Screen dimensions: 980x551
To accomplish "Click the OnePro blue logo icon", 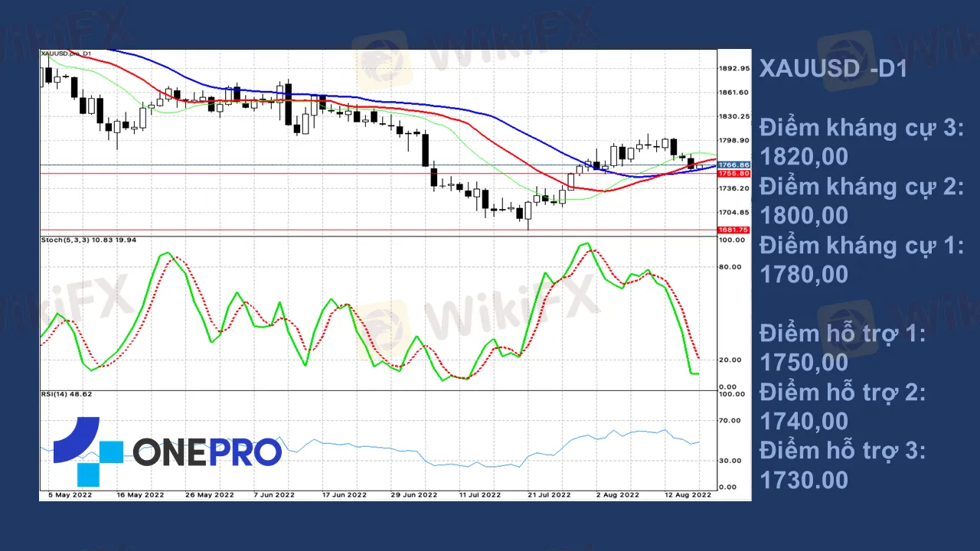I will point(87,452).
